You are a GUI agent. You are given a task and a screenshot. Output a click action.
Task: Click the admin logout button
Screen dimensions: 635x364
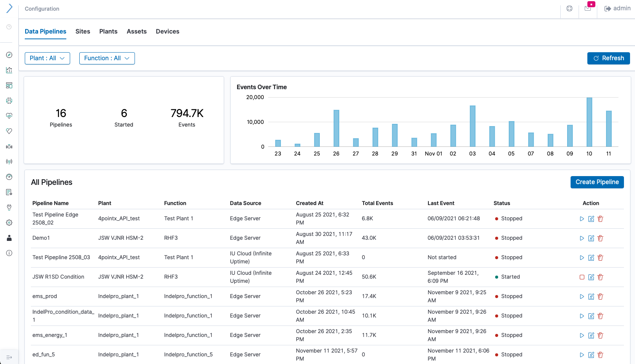[x=617, y=8]
